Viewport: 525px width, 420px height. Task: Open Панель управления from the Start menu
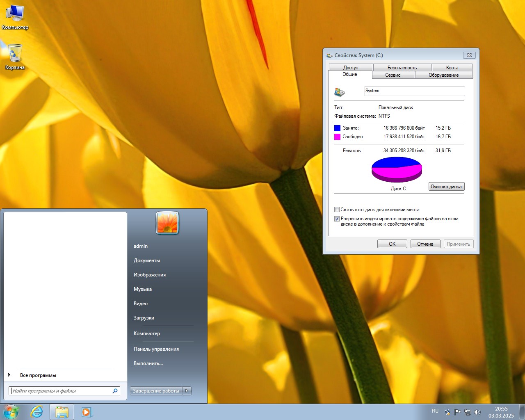click(156, 349)
